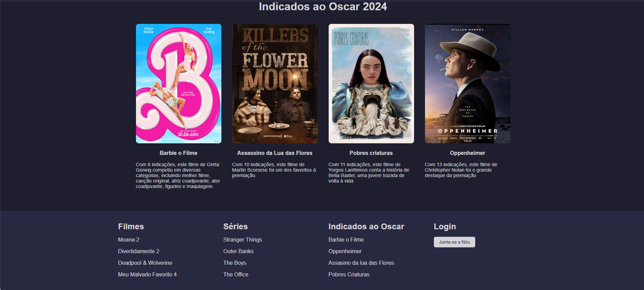Click the 'Indicados ao Oscar 2024' page heading

tap(323, 6)
